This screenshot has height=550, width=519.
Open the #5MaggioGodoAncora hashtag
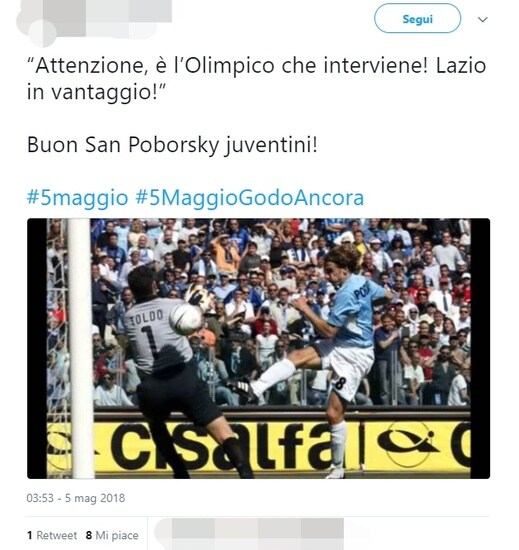pos(250,198)
